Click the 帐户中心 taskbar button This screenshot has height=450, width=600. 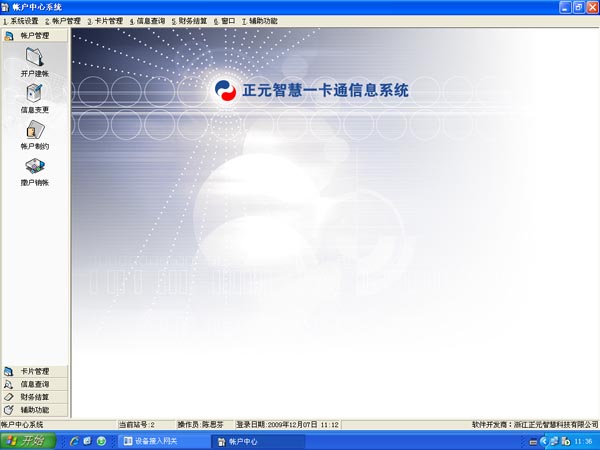tap(258, 442)
